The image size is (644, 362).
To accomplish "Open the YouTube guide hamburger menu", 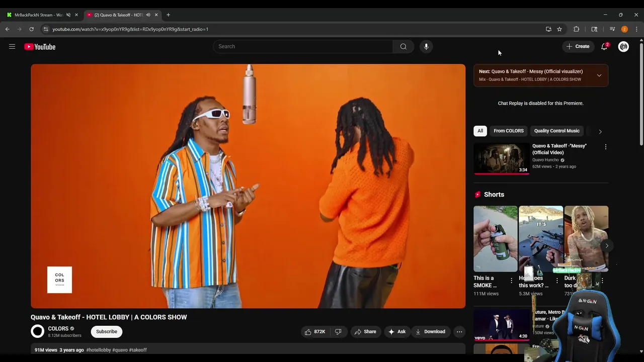I will tap(12, 47).
